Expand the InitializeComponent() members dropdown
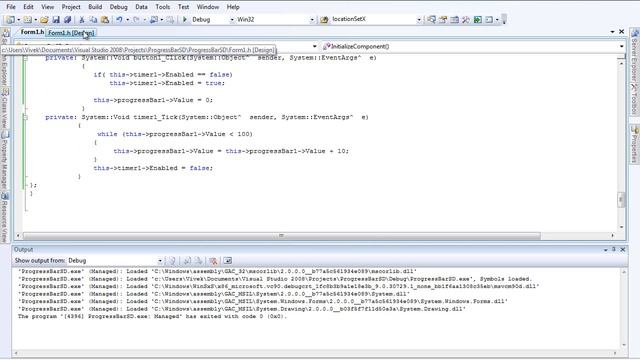 pyautogui.click(x=622, y=47)
